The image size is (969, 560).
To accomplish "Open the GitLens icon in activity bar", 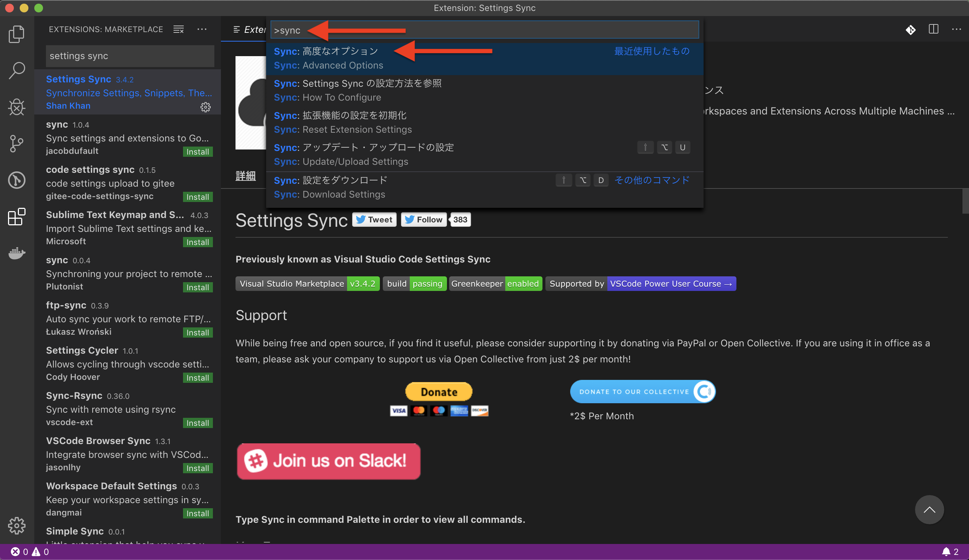I will coord(16,180).
